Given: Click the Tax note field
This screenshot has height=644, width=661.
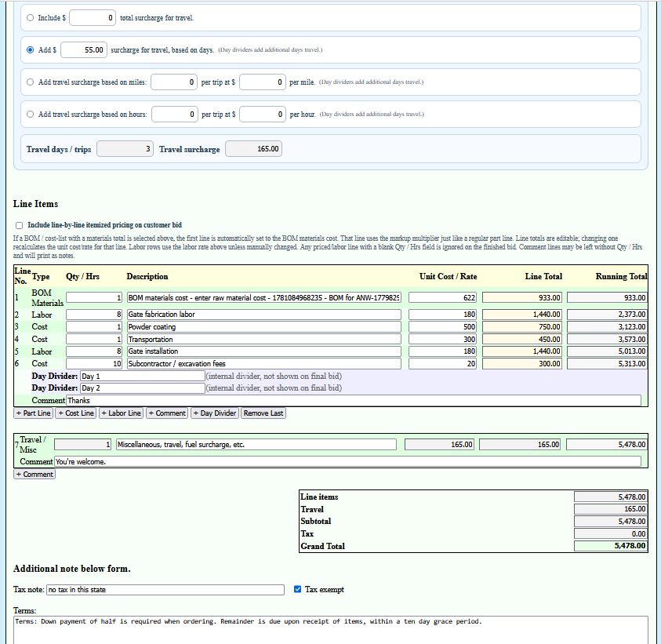Looking at the screenshot, I should pos(165,590).
